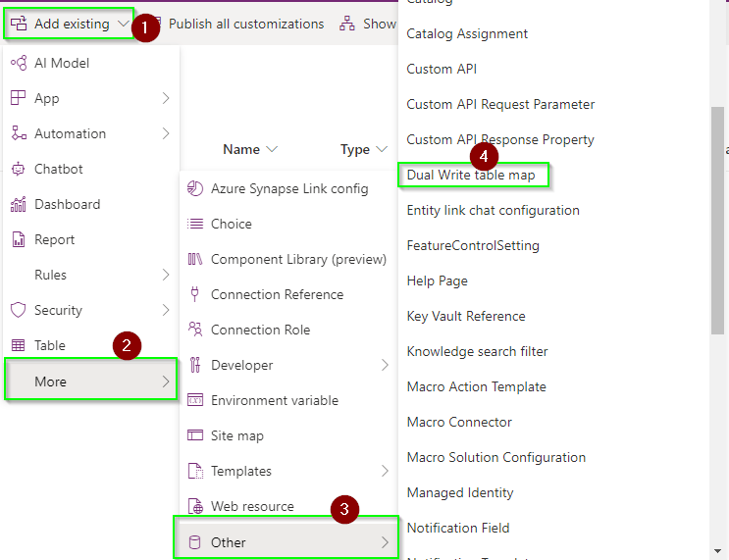Expand the More submenu chevron

tap(166, 382)
